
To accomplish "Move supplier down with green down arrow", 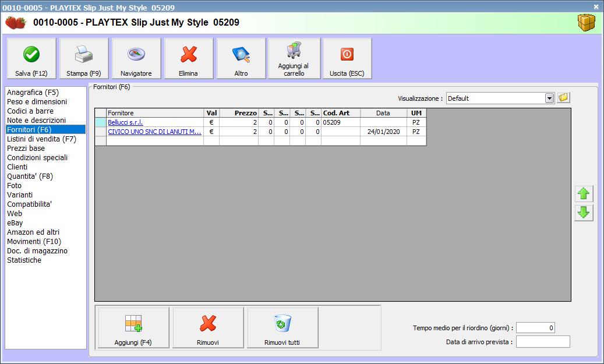I will (x=583, y=213).
